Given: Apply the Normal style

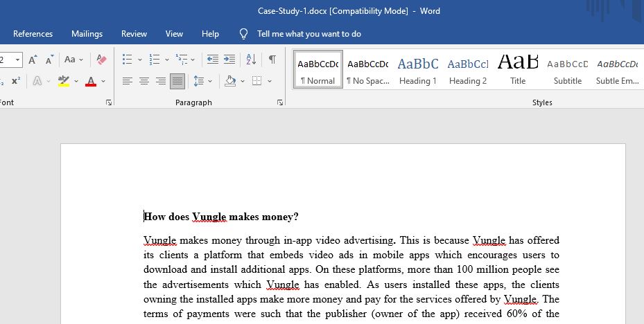Looking at the screenshot, I should pos(318,69).
